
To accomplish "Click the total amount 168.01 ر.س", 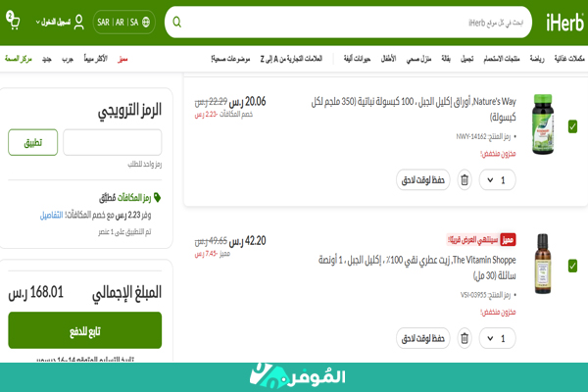I will pos(36,292).
